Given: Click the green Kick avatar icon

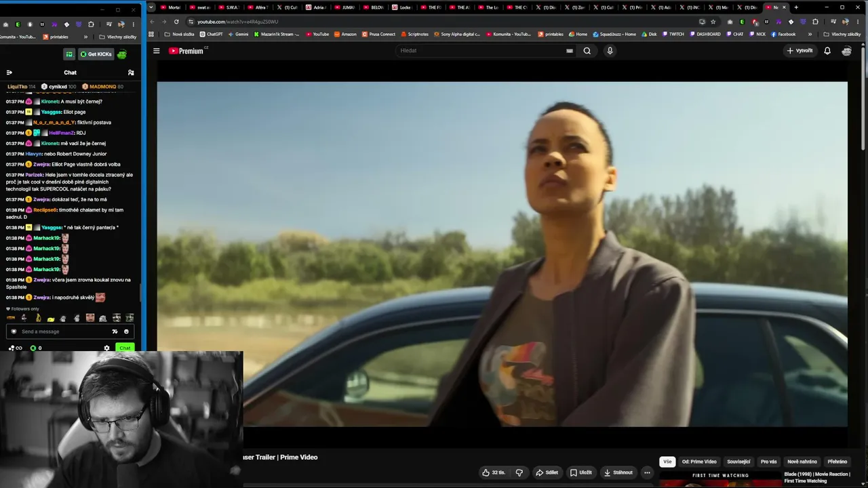Looking at the screenshot, I should point(121,54).
